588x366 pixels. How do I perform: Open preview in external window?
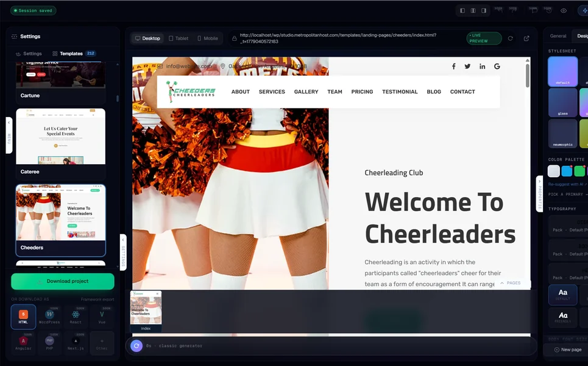[526, 38]
